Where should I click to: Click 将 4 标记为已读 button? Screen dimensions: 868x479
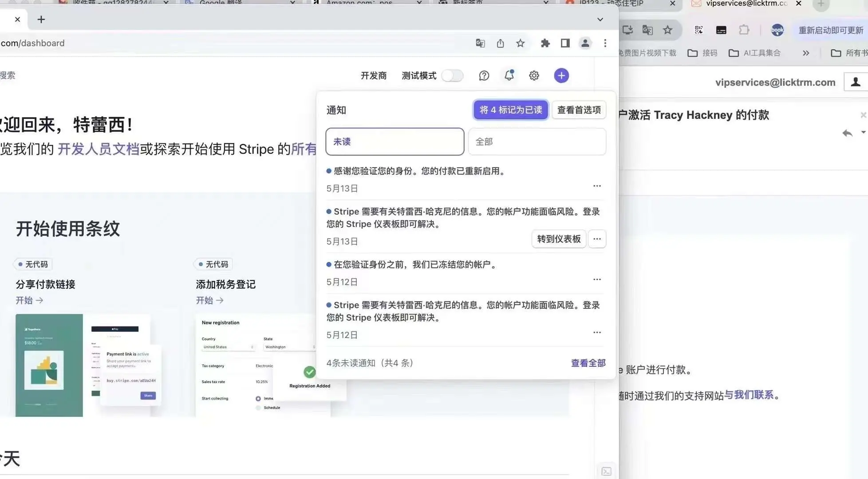coord(510,110)
